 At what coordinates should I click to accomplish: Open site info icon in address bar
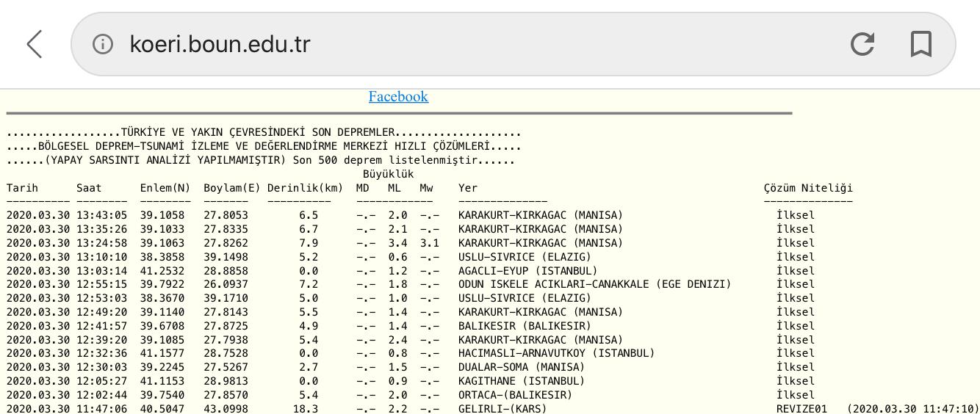103,44
